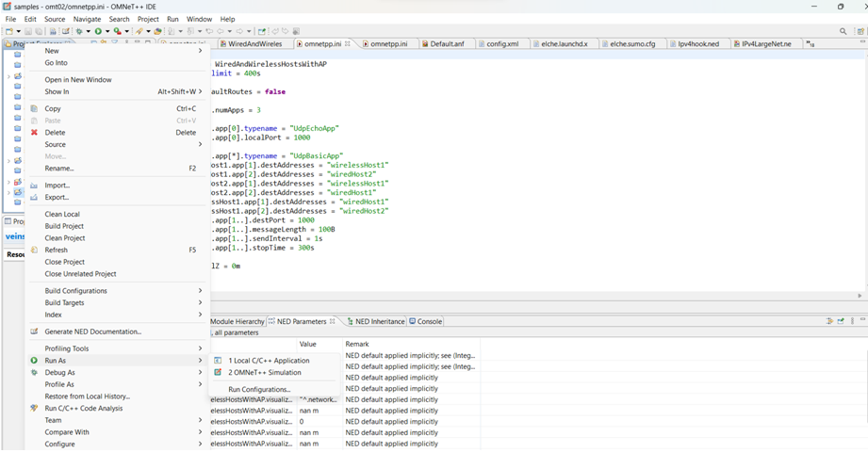Click the Copy icon in context menu
Viewport: 868px width, 469px height.
(x=34, y=108)
